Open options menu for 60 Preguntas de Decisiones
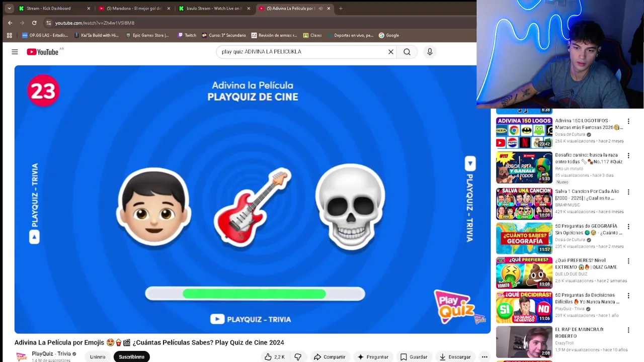644x362 pixels. click(628, 295)
